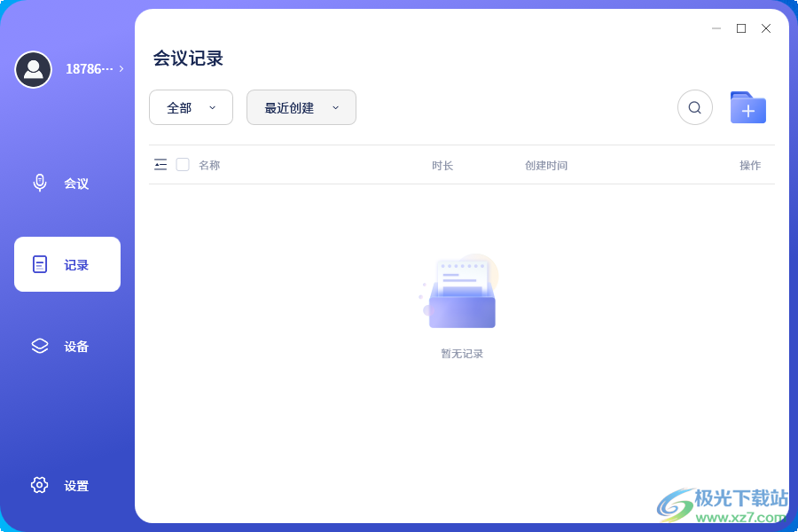Open the 全部 filter dropdown
This screenshot has height=532, width=798.
click(x=191, y=107)
